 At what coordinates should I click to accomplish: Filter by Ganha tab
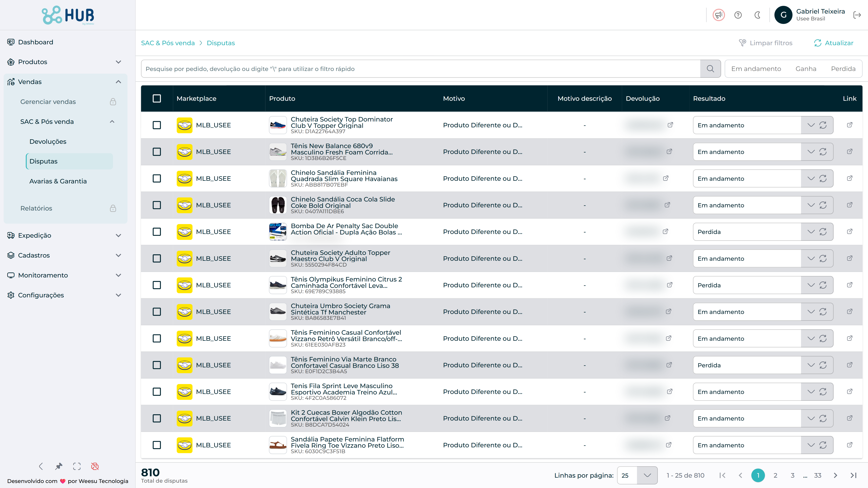[806, 69]
